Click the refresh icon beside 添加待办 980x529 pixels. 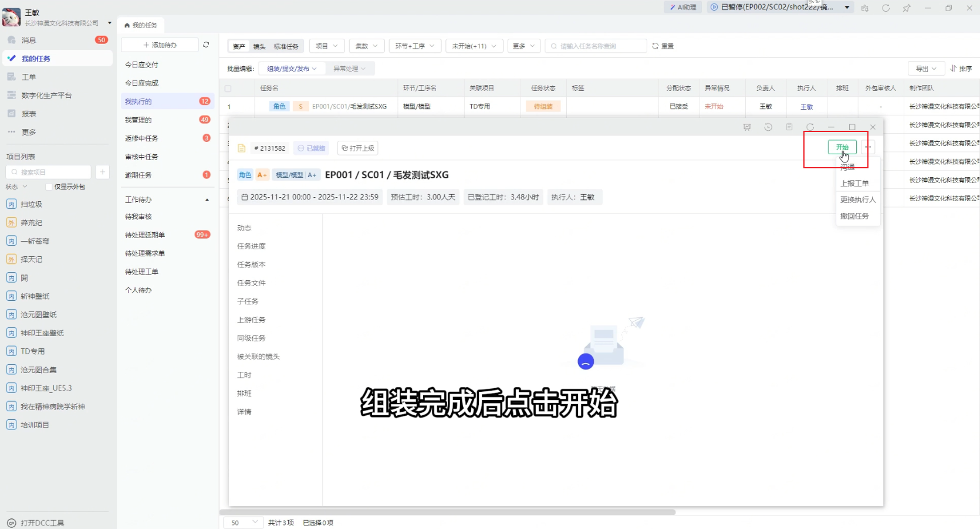pos(206,45)
